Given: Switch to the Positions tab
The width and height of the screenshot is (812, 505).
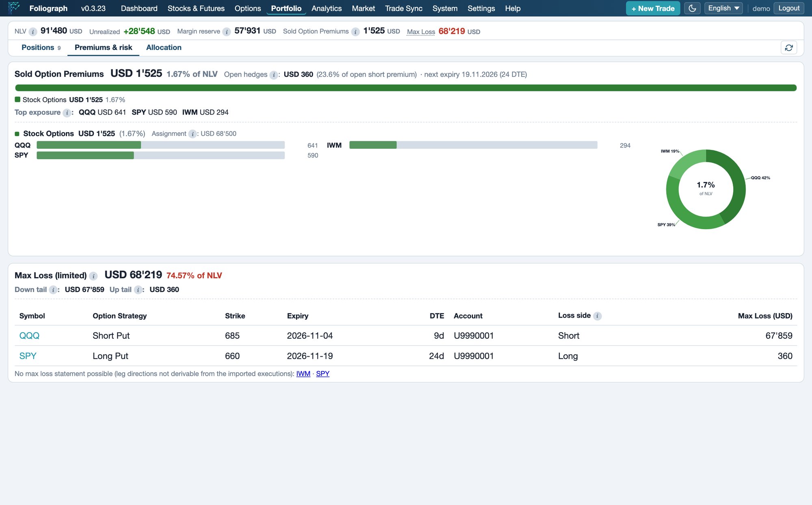Looking at the screenshot, I should coord(41,48).
